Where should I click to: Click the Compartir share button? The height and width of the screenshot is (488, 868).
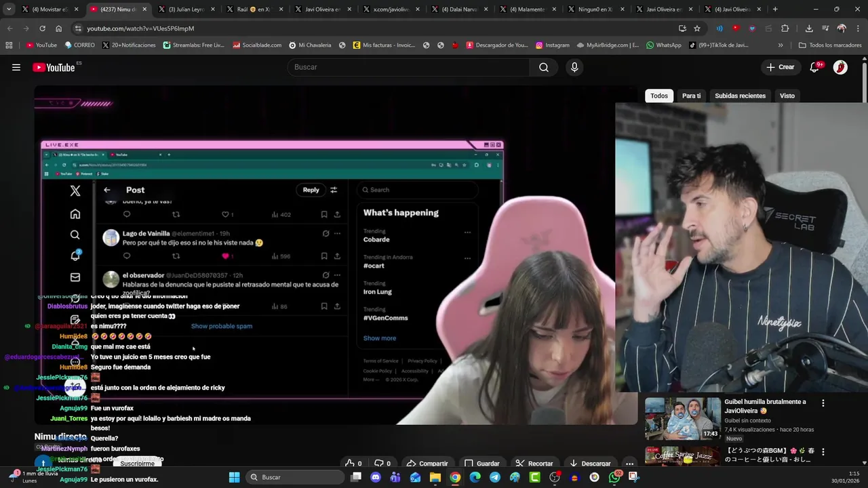tap(427, 464)
